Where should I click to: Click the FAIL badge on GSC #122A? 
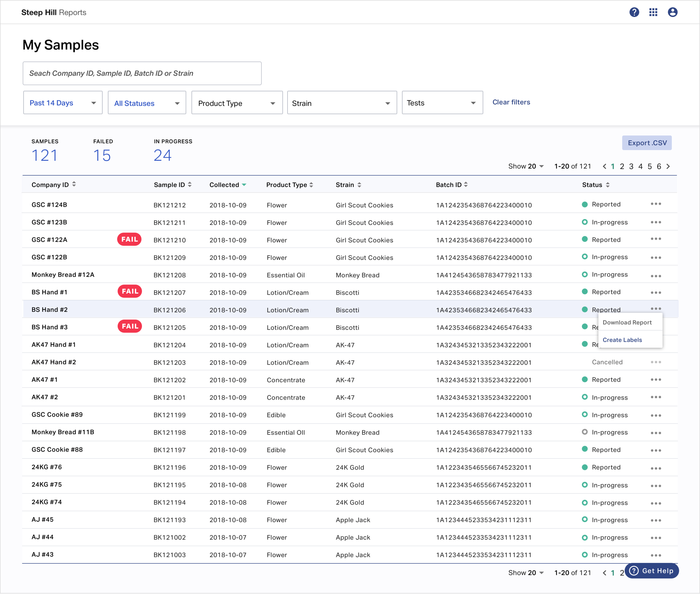[129, 240]
